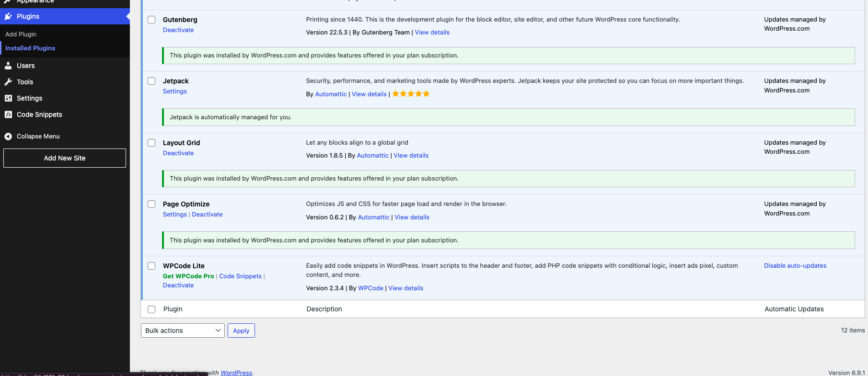This screenshot has width=868, height=376.
Task: Click the Description column footer label
Action: [x=324, y=309]
